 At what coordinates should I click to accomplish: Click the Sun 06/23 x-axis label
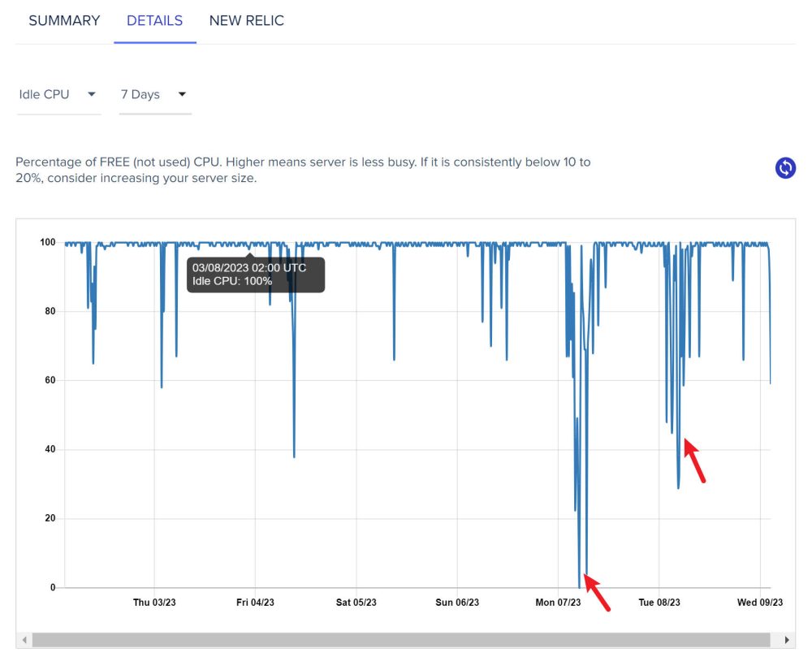(x=457, y=602)
